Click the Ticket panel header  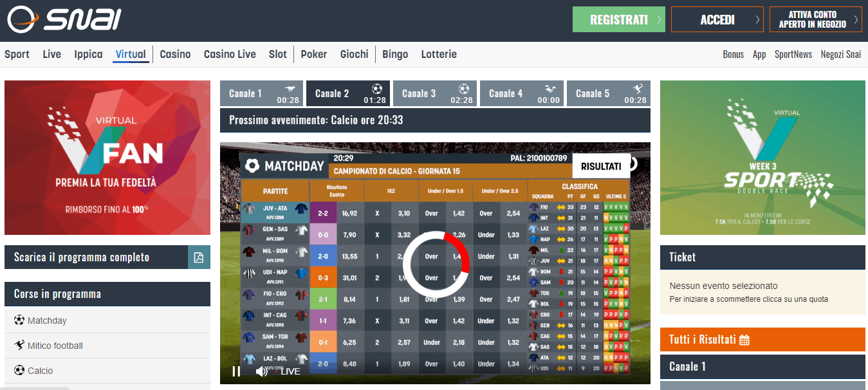(762, 257)
